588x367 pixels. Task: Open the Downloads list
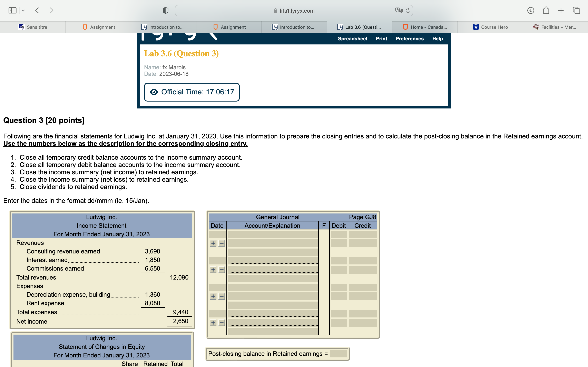pos(531,10)
